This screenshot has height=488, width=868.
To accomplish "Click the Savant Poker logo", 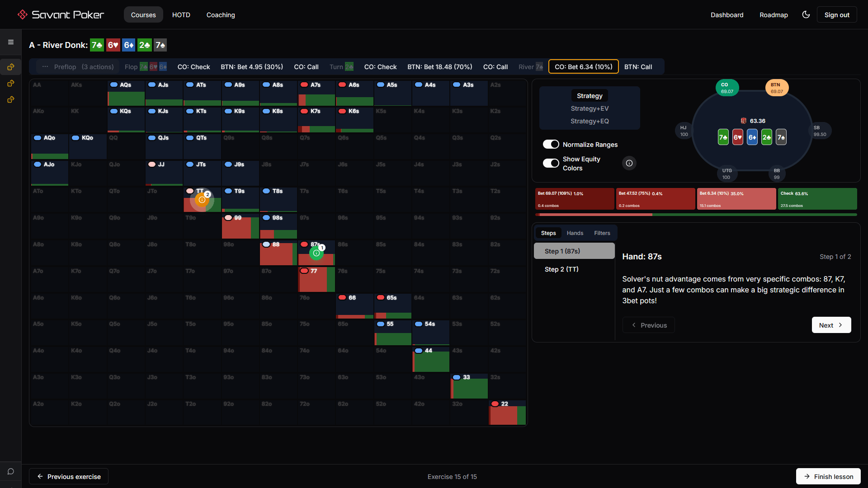I will coord(61,14).
